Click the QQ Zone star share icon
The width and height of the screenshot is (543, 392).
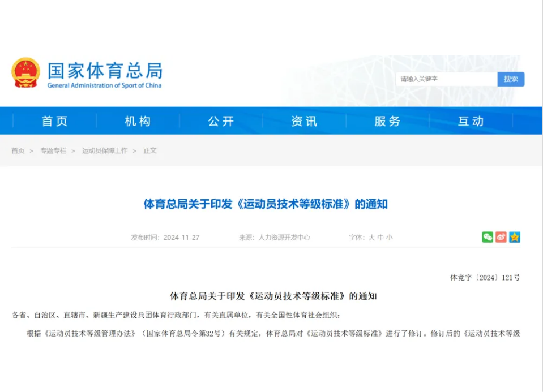[514, 237]
